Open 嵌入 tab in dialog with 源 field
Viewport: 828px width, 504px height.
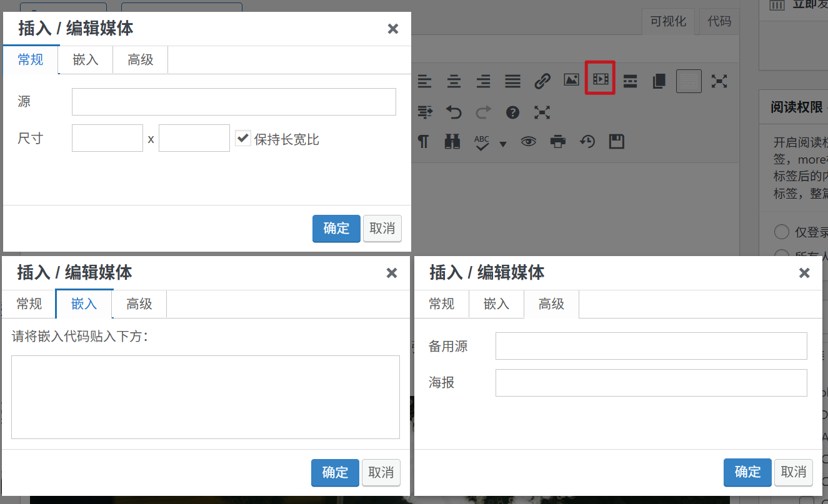[x=86, y=60]
